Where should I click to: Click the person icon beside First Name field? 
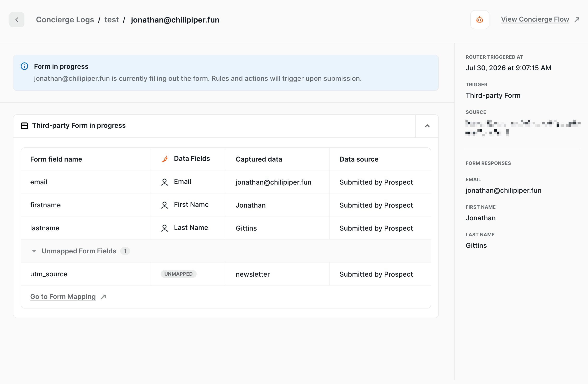pyautogui.click(x=165, y=205)
